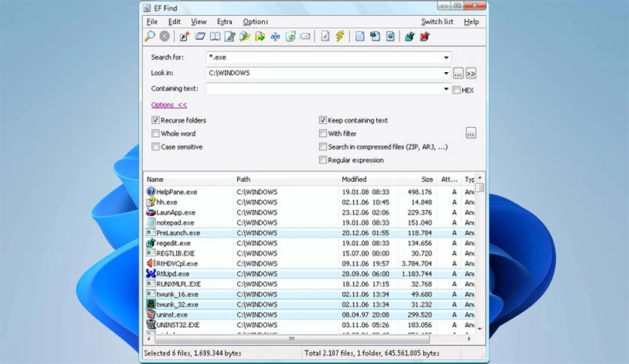Enable Search in compressed files checkbox

click(323, 147)
